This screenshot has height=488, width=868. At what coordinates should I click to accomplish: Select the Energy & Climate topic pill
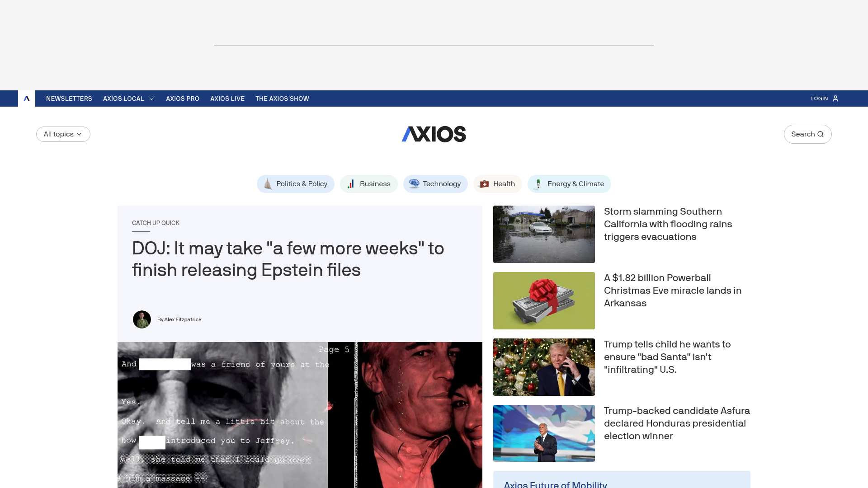[569, 184]
